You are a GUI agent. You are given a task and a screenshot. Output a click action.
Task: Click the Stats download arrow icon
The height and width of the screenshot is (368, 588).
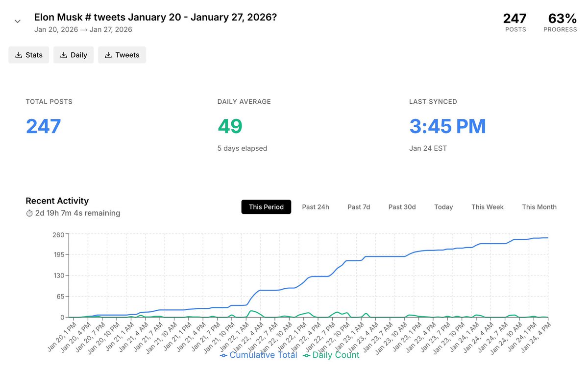(x=19, y=55)
